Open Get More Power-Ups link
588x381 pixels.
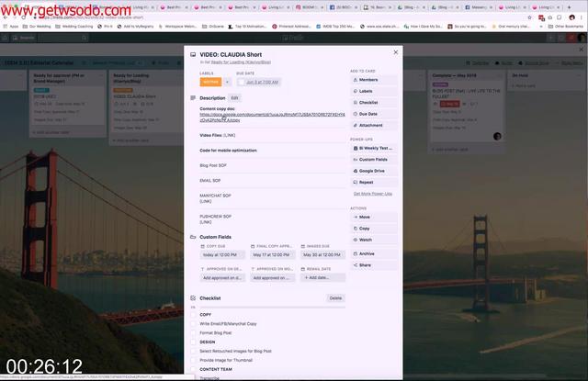[373, 194]
